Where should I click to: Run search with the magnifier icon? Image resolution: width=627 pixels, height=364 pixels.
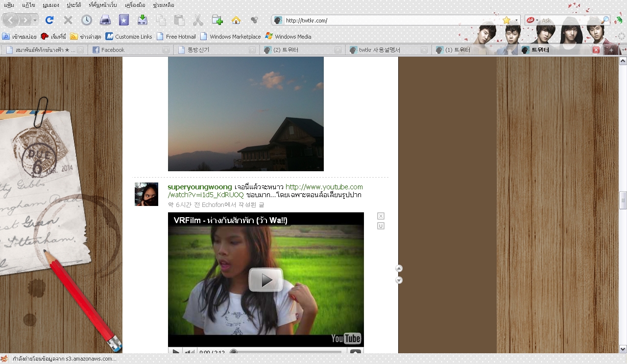[605, 21]
